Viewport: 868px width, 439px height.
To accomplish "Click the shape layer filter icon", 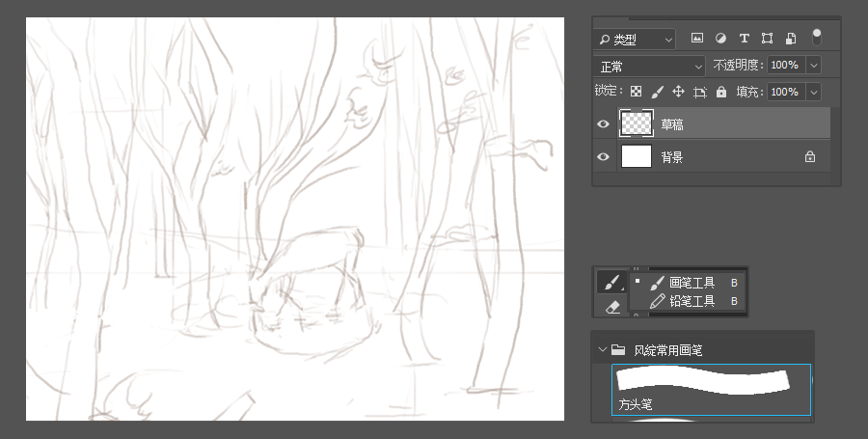I will tap(767, 39).
